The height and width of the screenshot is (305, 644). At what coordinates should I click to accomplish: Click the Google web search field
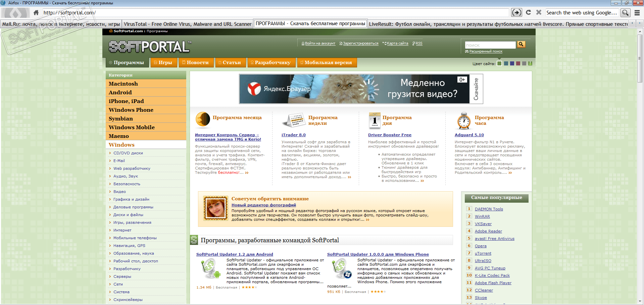pos(582,13)
